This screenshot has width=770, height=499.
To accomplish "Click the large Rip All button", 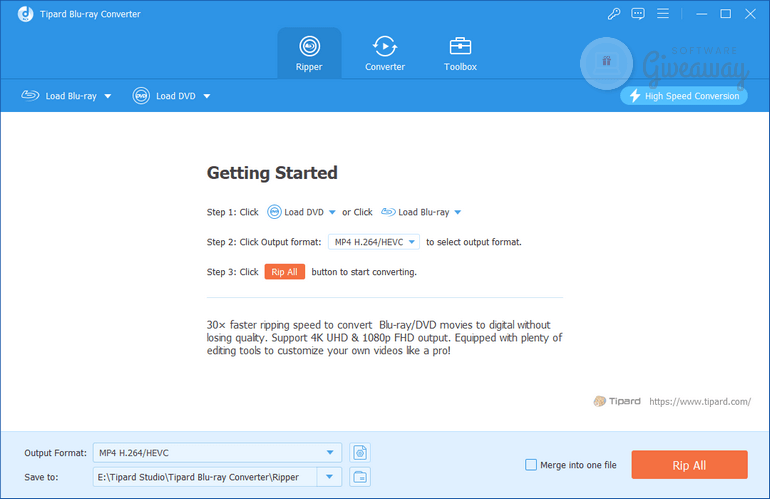I will [x=689, y=465].
